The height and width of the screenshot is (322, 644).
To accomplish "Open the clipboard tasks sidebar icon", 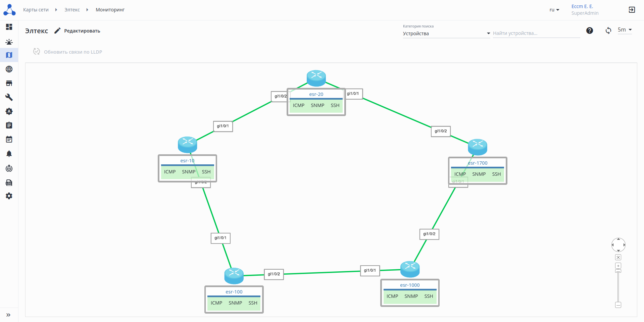I will [x=9, y=125].
